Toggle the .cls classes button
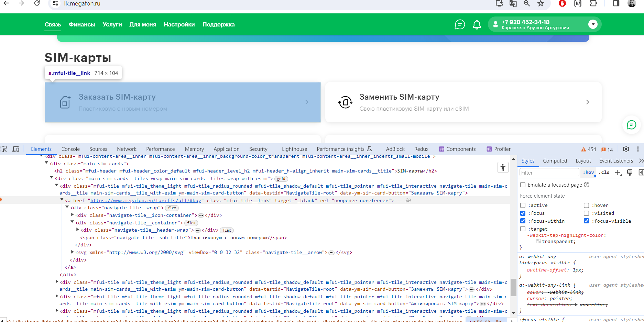Image resolution: width=644 pixels, height=322 pixels. [604, 173]
